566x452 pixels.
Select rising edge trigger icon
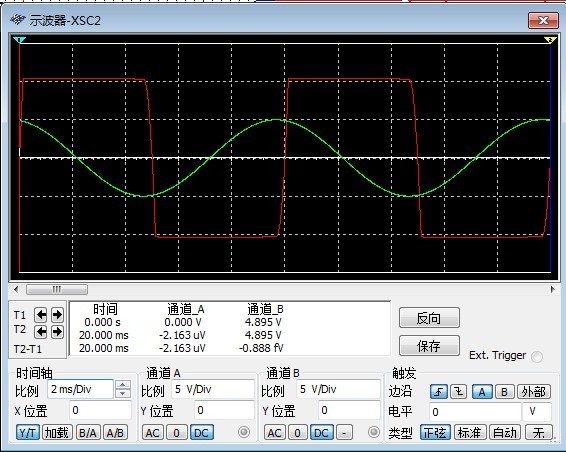[x=439, y=392]
